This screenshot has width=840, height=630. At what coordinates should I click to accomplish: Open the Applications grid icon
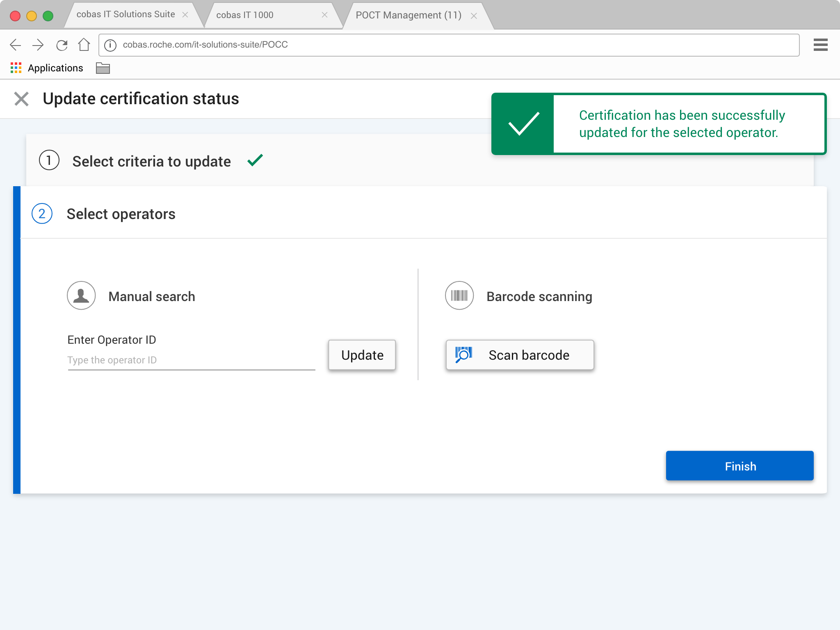click(16, 68)
